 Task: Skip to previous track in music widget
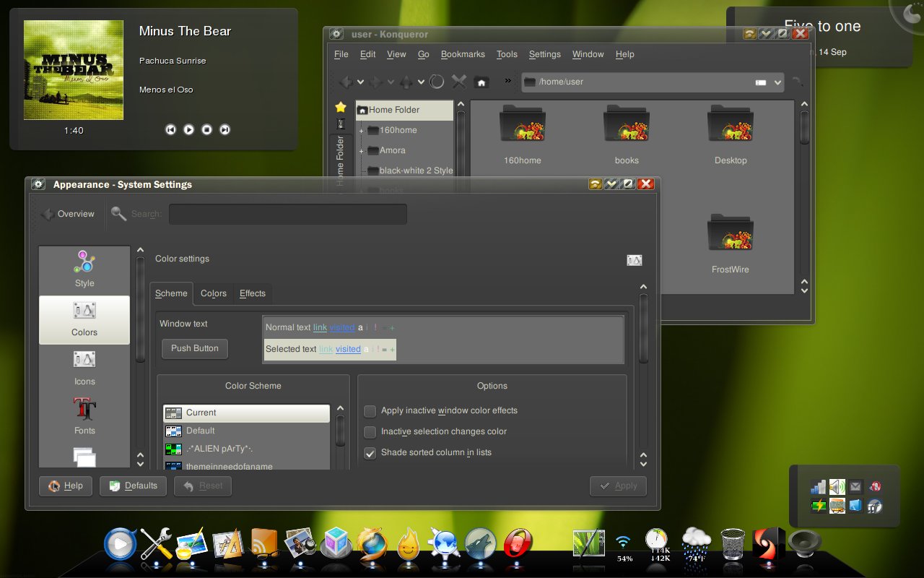pos(170,130)
